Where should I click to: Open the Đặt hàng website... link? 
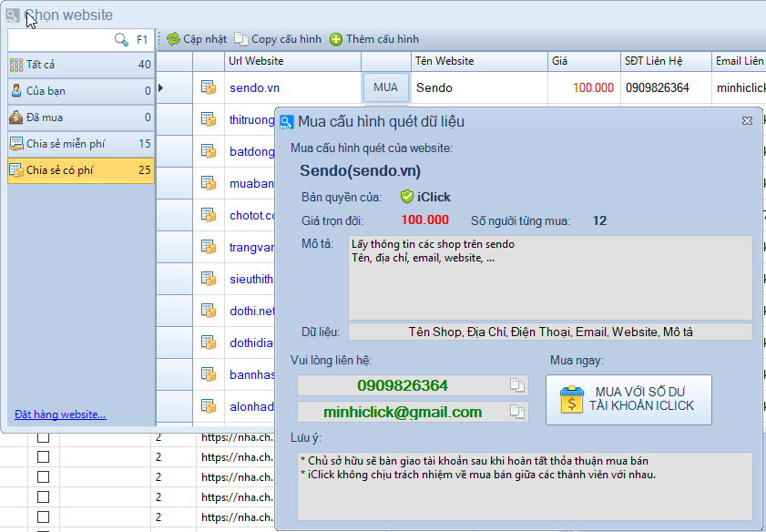[x=60, y=414]
